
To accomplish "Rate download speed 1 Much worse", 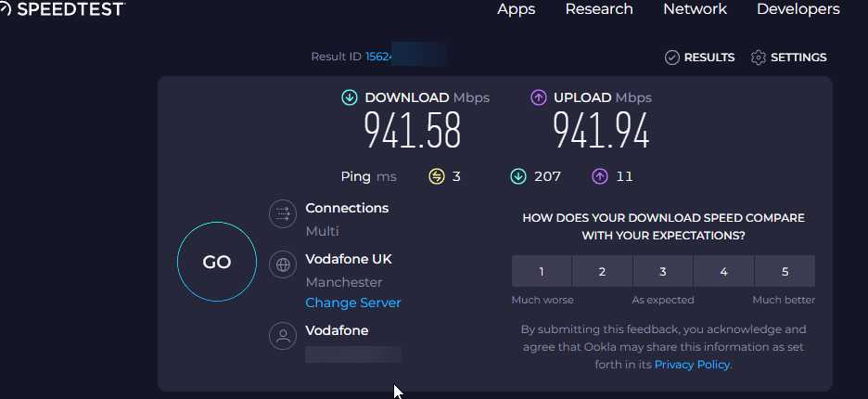I will 542,272.
